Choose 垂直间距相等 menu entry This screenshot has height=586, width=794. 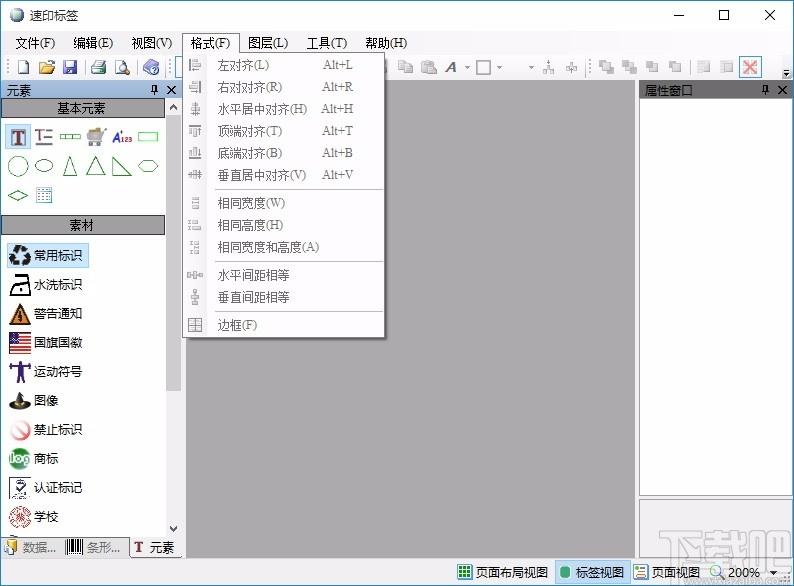(x=283, y=297)
